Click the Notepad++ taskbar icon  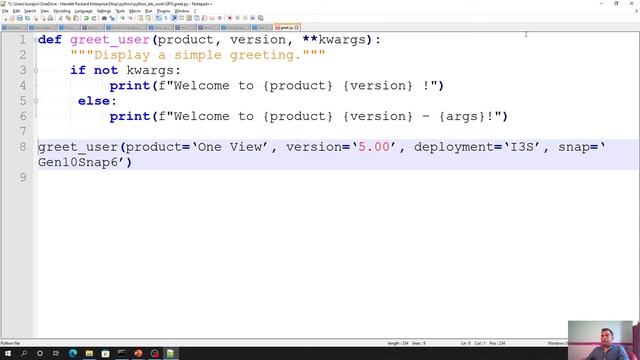coord(171,353)
